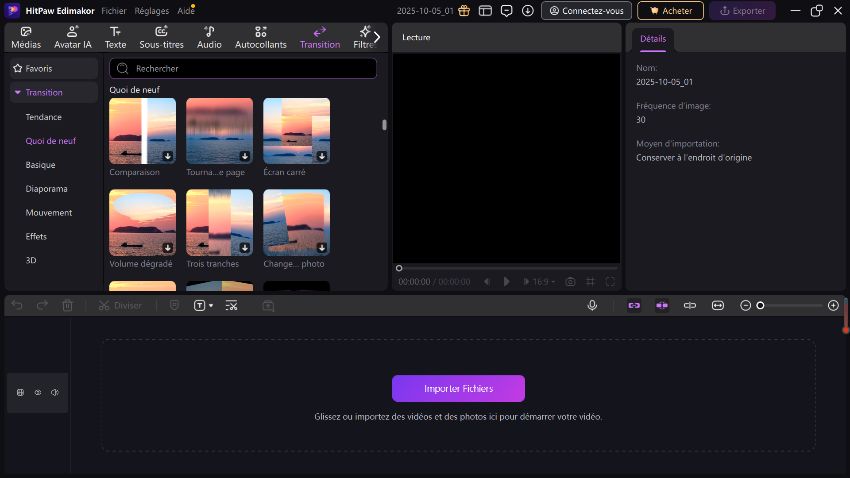Select the Tourna...e page transition thumbnail
850x478 pixels.
pos(219,131)
